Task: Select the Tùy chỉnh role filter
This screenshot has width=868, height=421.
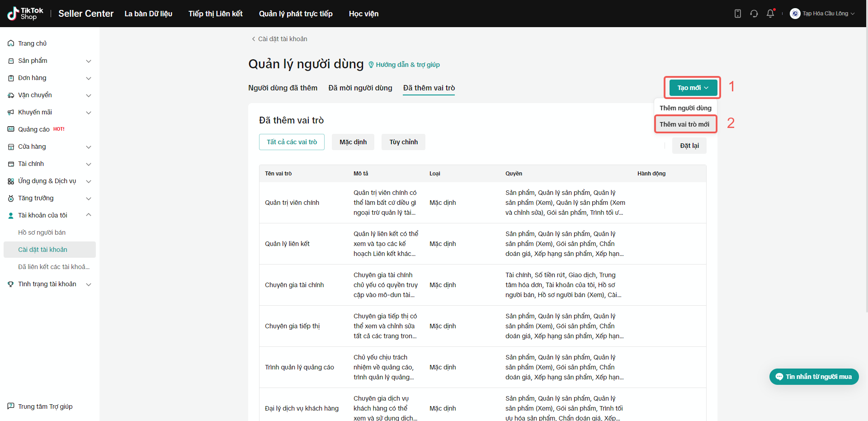Action: 403,142
